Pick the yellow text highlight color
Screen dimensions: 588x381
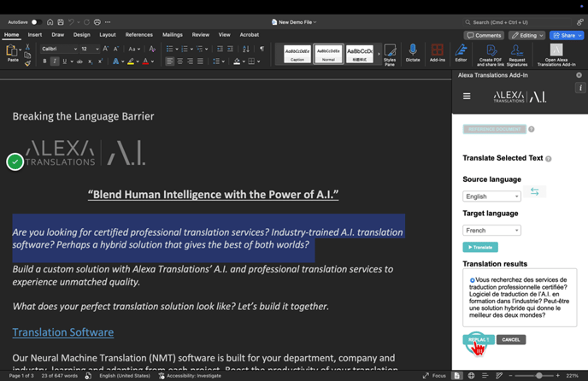click(x=131, y=62)
